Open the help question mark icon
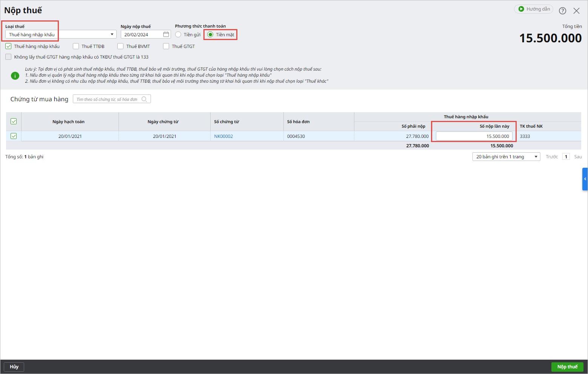 (562, 11)
